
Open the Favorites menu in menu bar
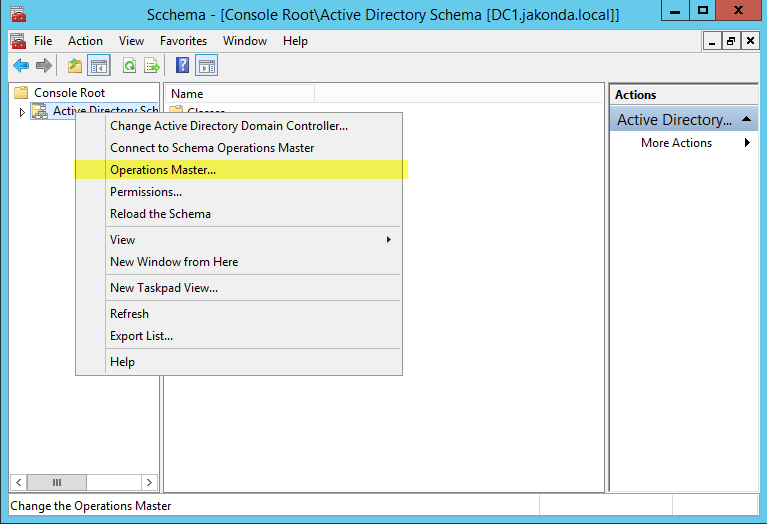tap(183, 41)
